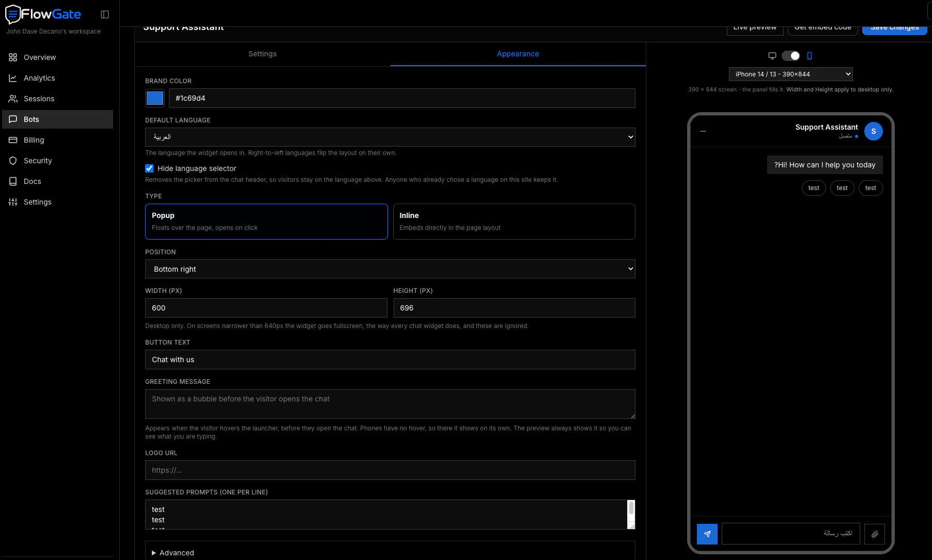932x560 pixels.
Task: Click the Logo URL input field
Action: click(x=390, y=470)
